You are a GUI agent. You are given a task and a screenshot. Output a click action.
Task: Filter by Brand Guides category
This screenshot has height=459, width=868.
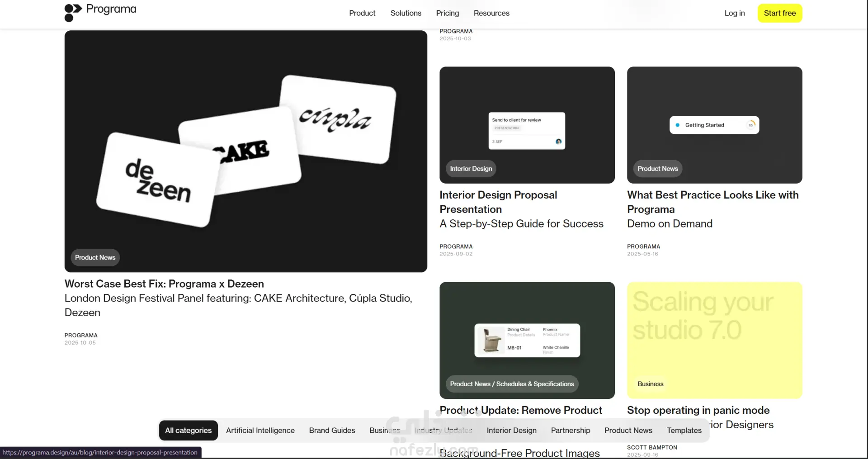[x=332, y=431]
